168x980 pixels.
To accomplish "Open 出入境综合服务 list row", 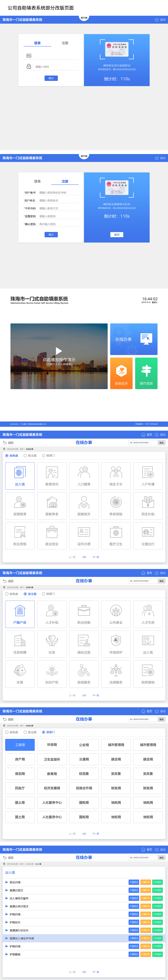I will 84,898.
